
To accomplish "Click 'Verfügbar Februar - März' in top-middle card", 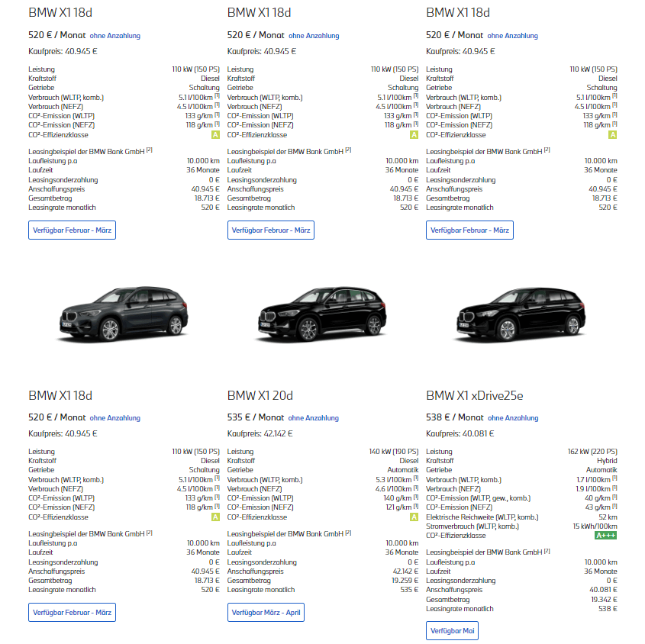I will point(271,230).
